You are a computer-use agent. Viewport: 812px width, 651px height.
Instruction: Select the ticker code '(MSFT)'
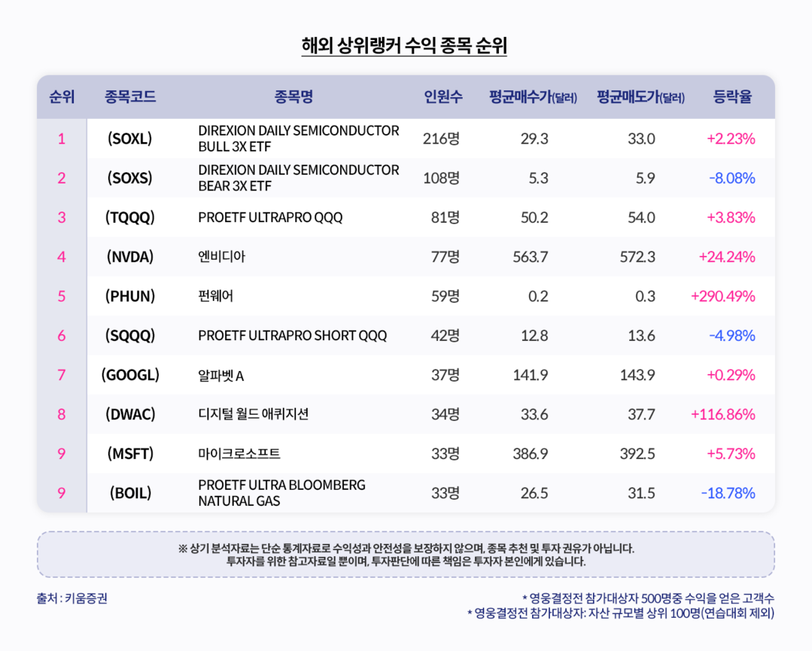pyautogui.click(x=130, y=453)
